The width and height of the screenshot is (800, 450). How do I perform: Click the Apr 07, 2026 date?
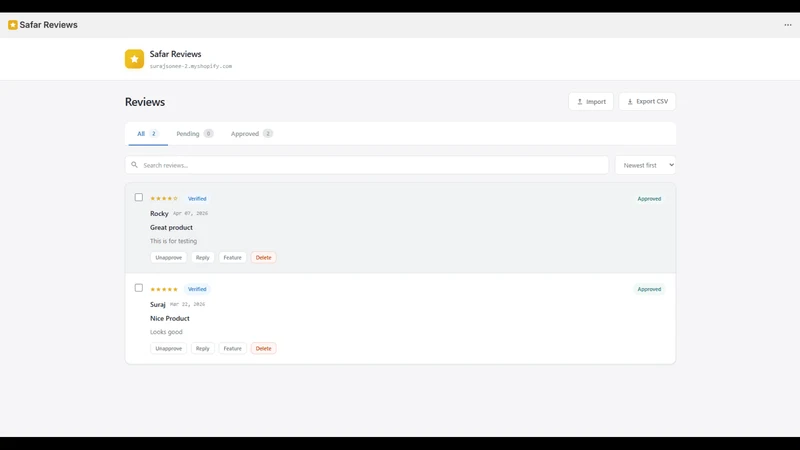(x=190, y=213)
